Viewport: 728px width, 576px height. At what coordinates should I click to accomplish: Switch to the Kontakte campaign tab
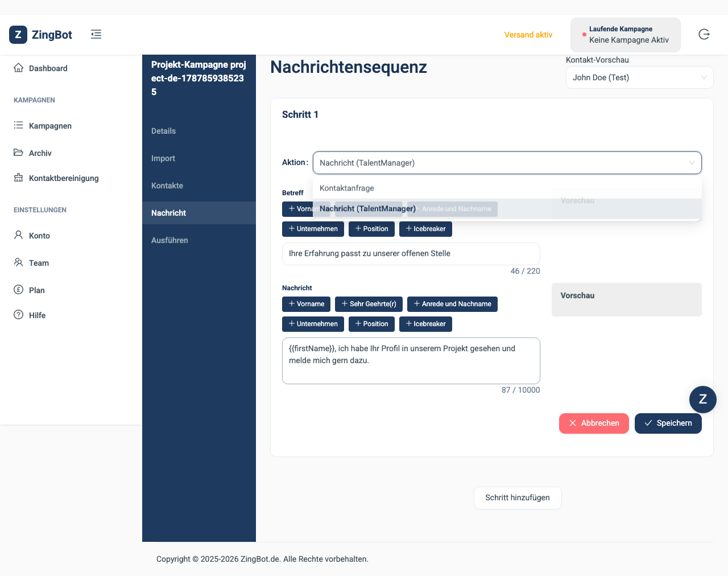(199, 186)
